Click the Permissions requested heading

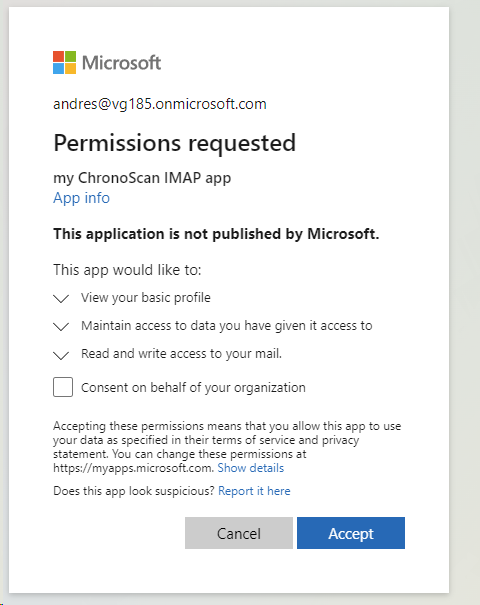tap(174, 143)
